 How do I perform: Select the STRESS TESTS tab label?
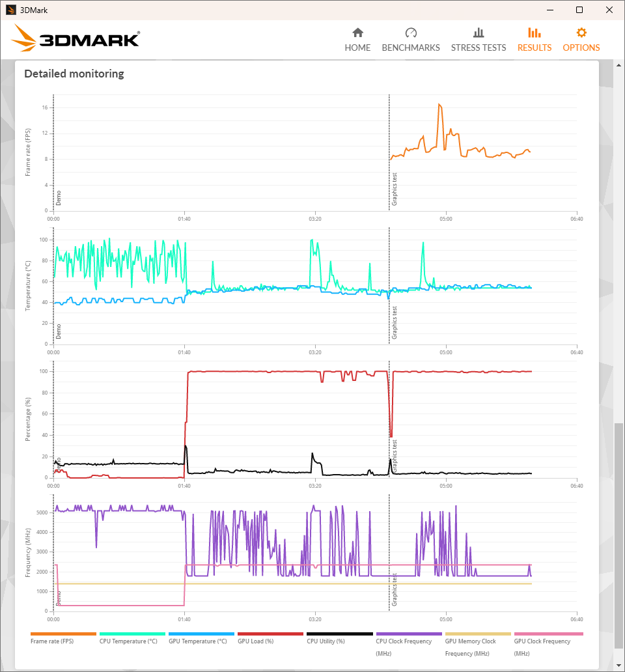[x=479, y=48]
